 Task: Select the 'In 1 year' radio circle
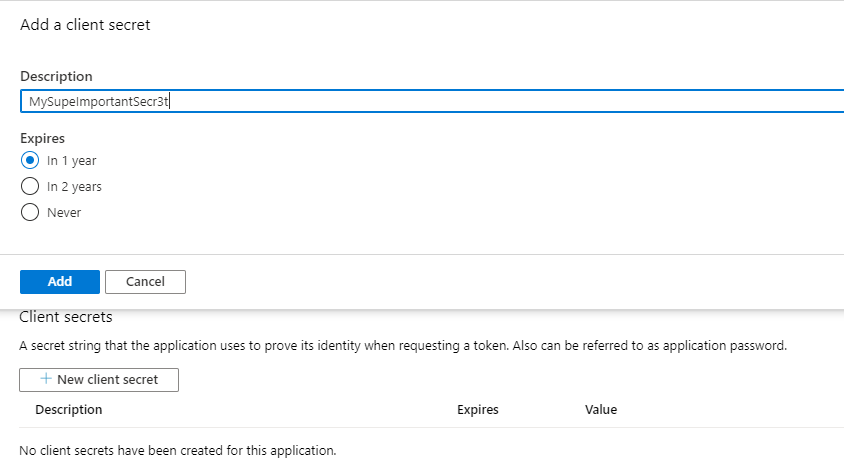(x=30, y=160)
